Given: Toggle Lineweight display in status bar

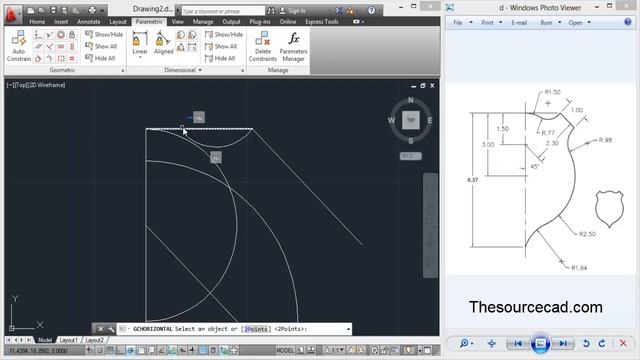Looking at the screenshot, I should 192,350.
